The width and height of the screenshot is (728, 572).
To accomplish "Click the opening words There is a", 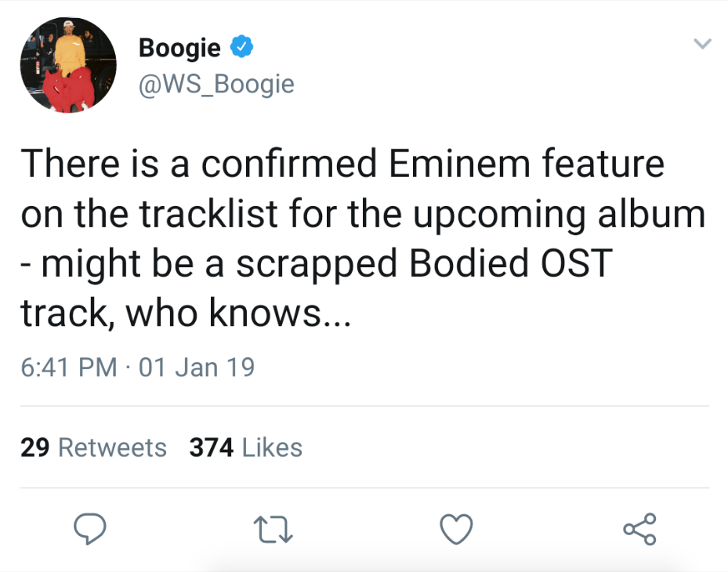I will [x=105, y=164].
